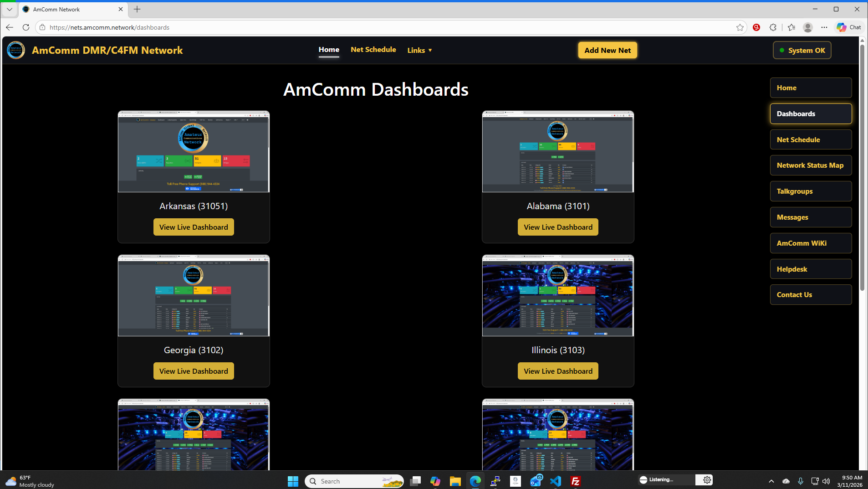
Task: Open the browser settings ellipsis menu
Action: tap(825, 27)
